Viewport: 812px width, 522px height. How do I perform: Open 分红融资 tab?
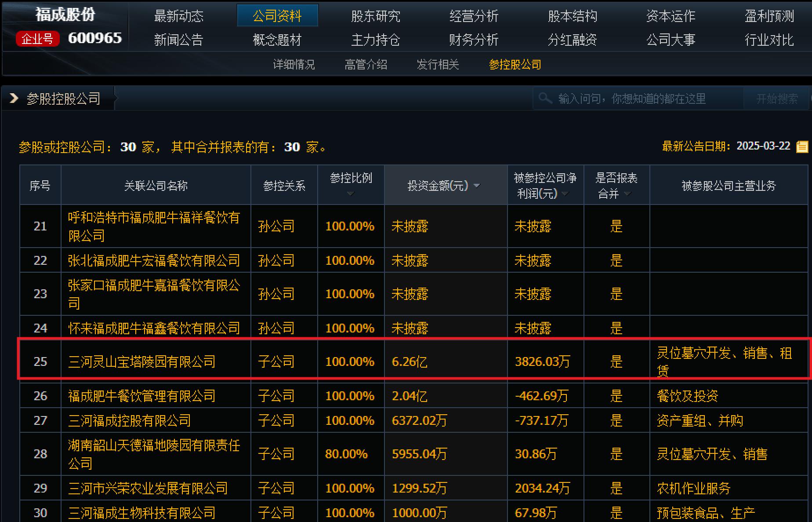[573, 40]
